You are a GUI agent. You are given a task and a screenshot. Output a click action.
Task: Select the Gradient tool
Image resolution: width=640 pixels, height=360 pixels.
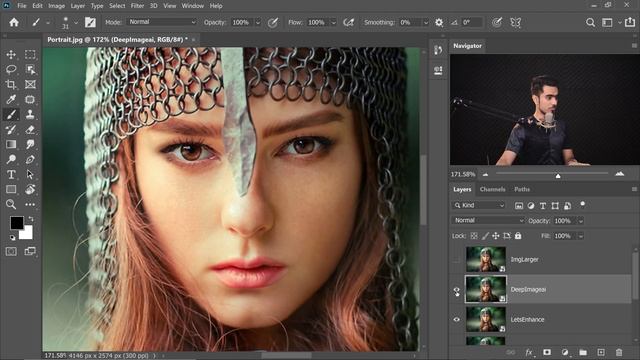(11, 144)
